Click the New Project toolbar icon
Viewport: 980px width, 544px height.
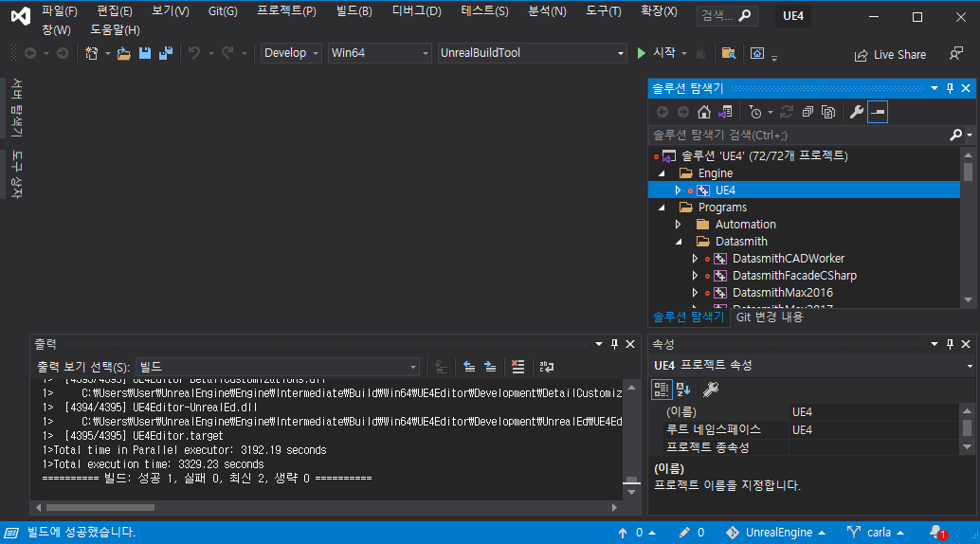pos(92,53)
